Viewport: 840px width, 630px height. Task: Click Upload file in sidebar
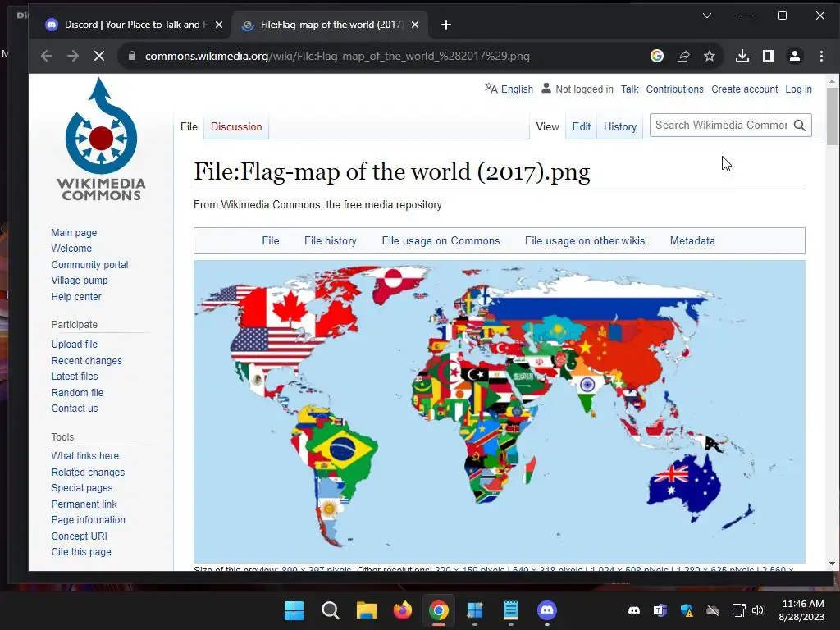tap(75, 344)
